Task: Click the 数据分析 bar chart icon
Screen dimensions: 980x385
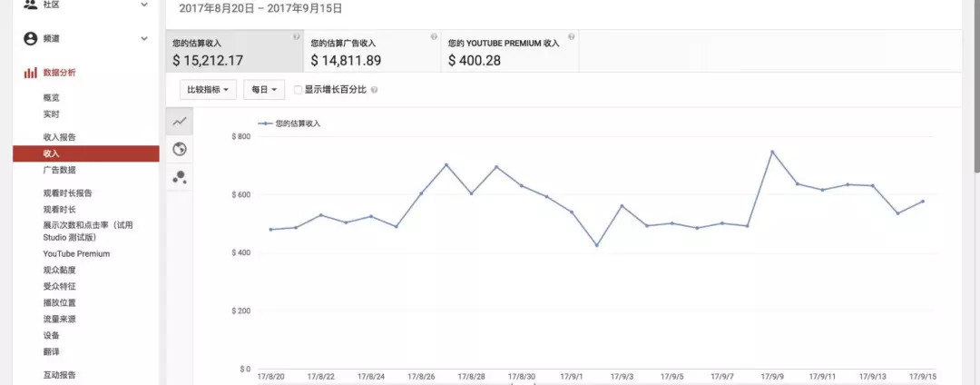Action: pos(30,73)
